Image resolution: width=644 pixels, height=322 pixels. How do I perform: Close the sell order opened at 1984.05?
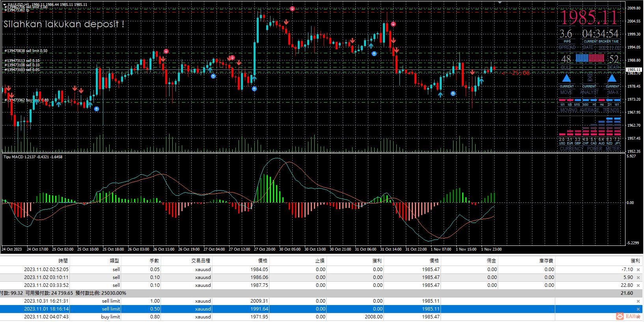[638, 270]
